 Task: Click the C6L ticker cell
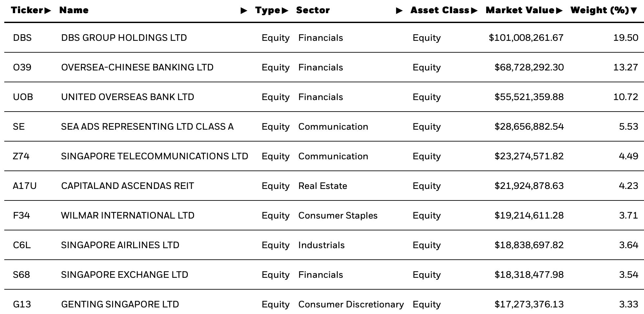pos(22,245)
